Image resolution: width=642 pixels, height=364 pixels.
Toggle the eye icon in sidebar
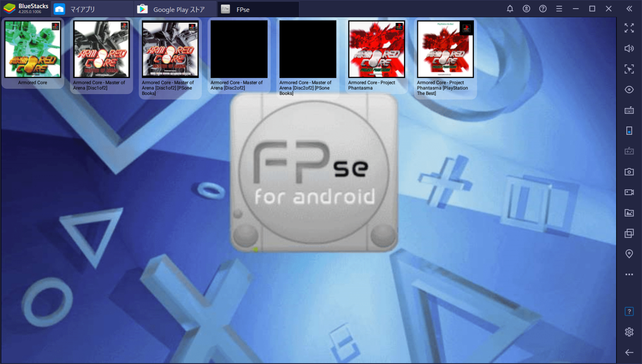(x=629, y=89)
